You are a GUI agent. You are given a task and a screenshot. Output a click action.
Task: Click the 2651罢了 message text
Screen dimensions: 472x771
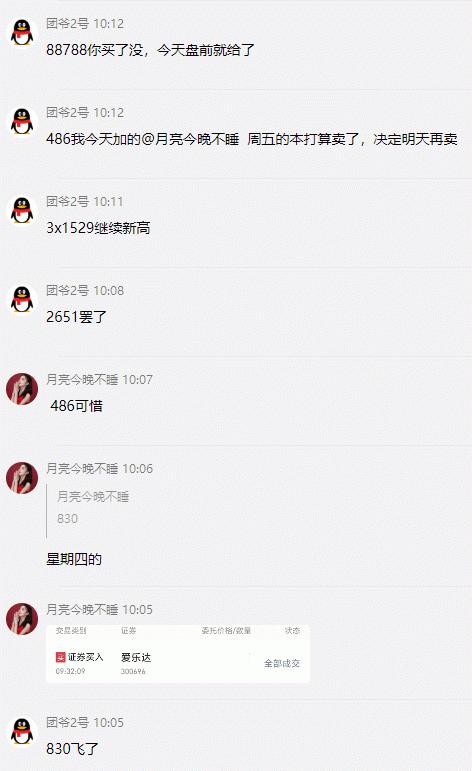(x=76, y=317)
